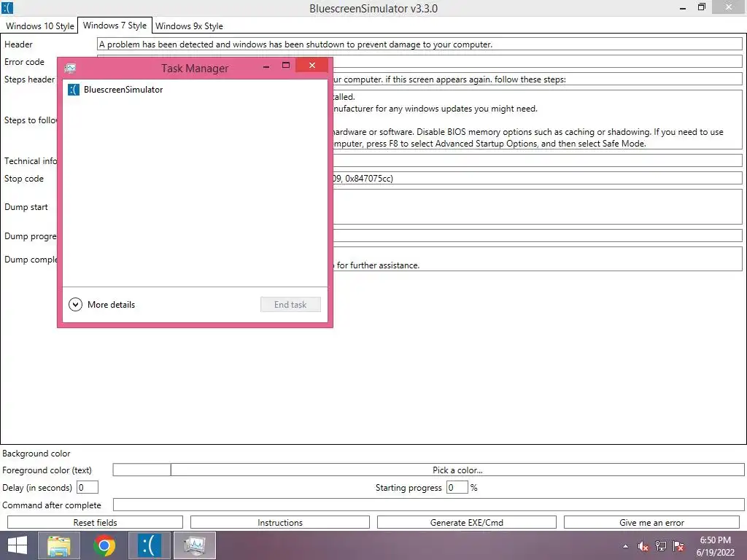Click the Reset fields button
747x560 pixels.
pyautogui.click(x=96, y=522)
